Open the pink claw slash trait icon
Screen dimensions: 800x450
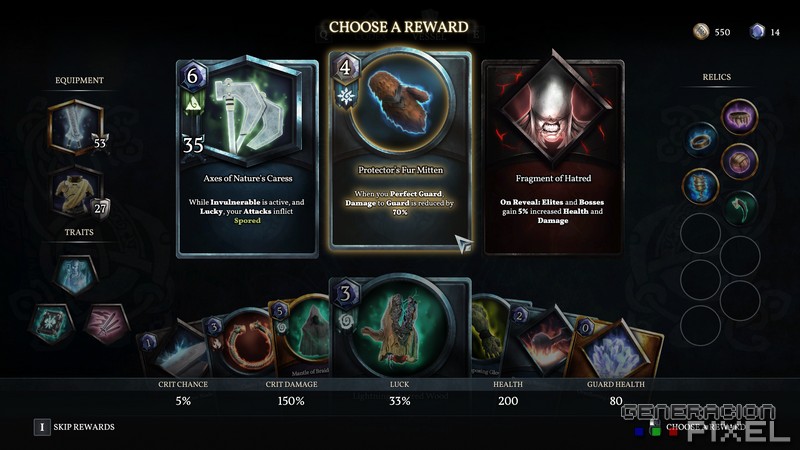pyautogui.click(x=106, y=324)
